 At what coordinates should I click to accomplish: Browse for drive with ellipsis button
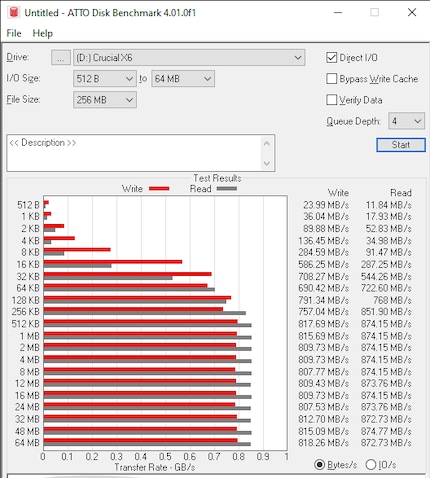pos(61,58)
